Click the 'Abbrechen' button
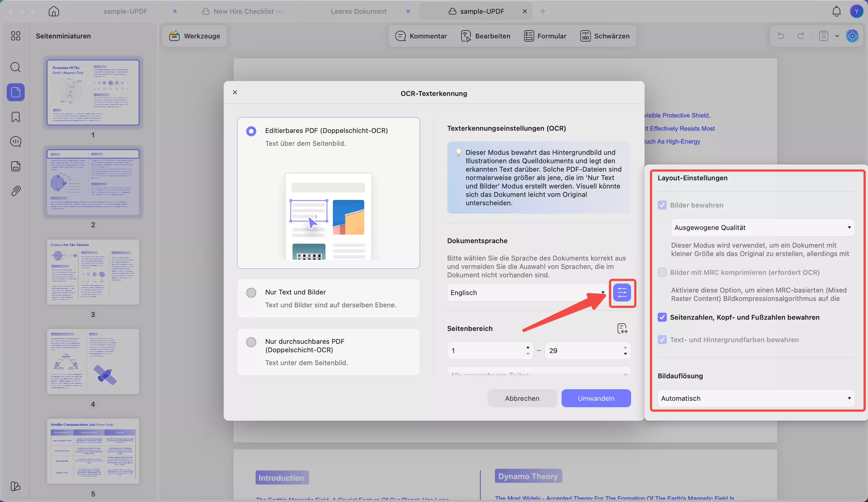868x502 pixels. click(522, 398)
